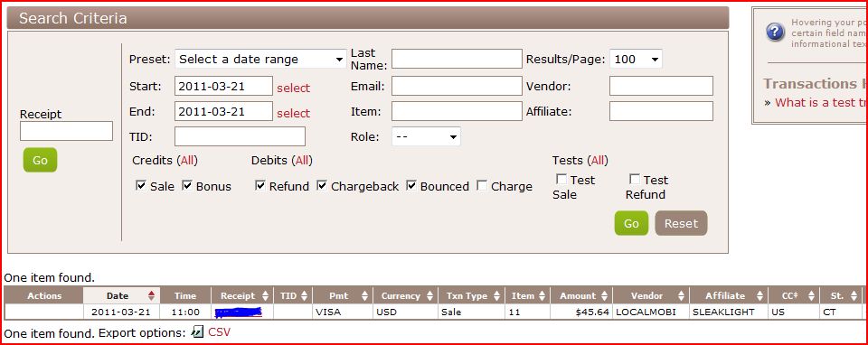Sort by Vendor column arrows
The width and height of the screenshot is (868, 345).
pos(682,296)
